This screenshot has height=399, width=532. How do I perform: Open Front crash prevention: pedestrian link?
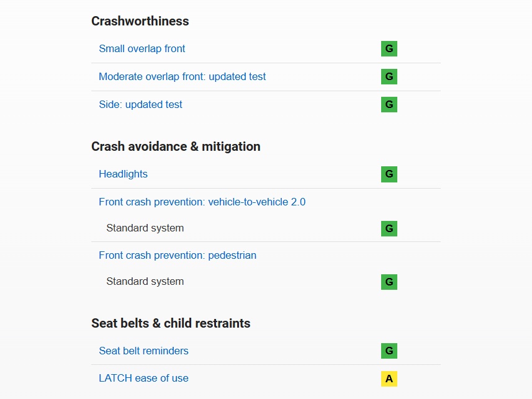click(x=177, y=255)
